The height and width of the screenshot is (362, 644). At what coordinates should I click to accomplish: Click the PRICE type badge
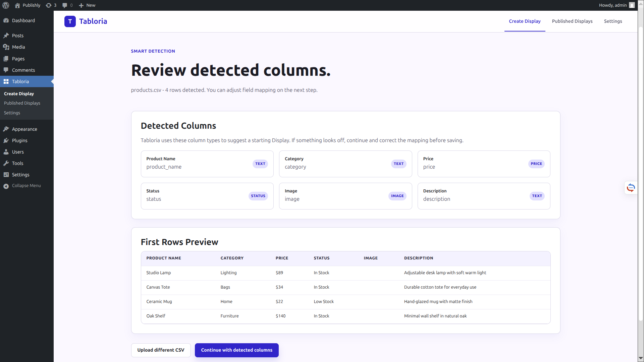pos(536,164)
